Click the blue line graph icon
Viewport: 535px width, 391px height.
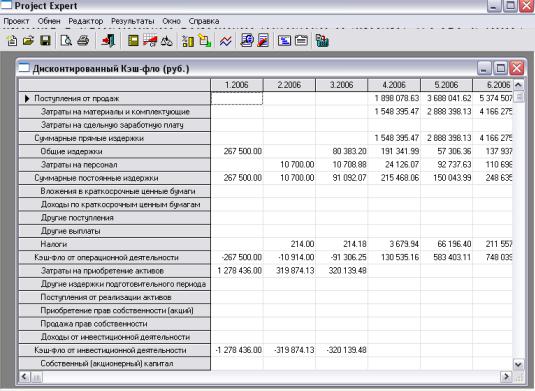tap(226, 41)
